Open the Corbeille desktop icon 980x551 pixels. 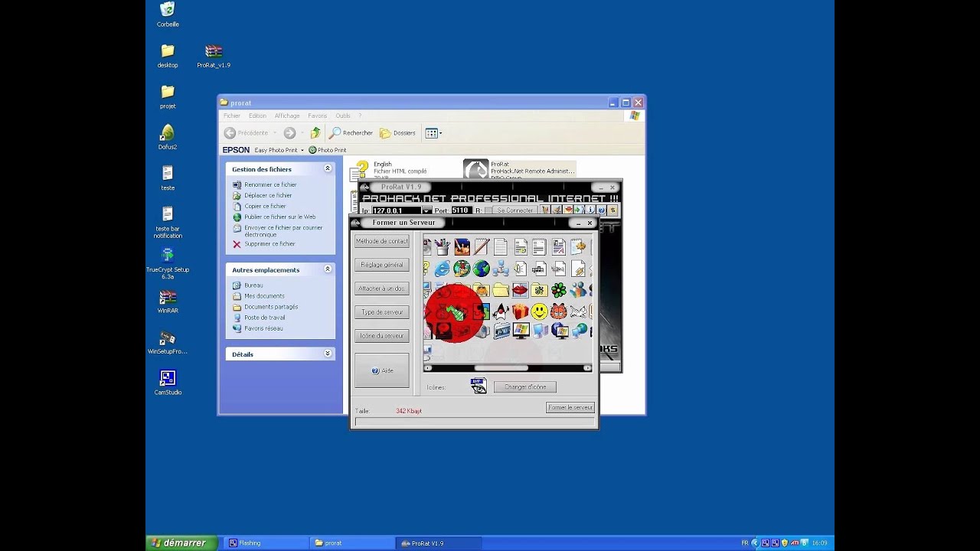[x=168, y=14]
